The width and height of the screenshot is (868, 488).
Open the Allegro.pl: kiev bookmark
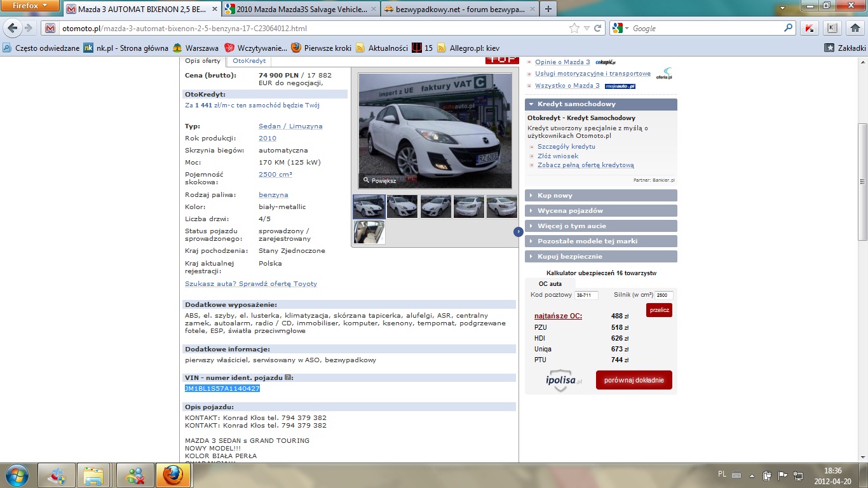[468, 48]
